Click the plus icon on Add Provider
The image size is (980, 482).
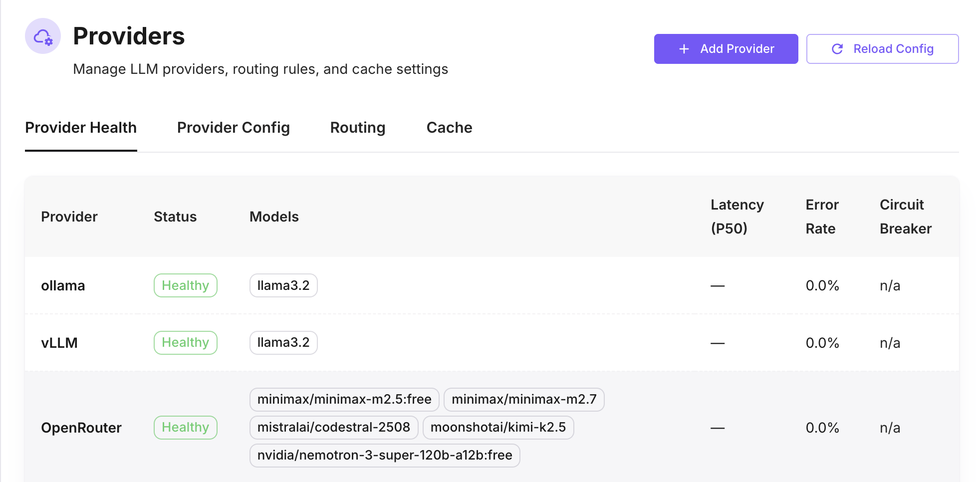point(683,48)
